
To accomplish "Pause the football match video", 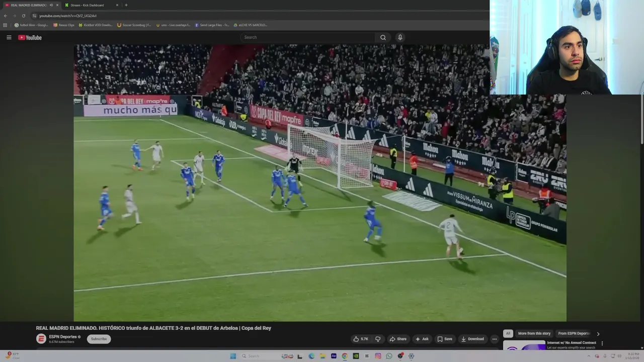I will click(x=320, y=183).
